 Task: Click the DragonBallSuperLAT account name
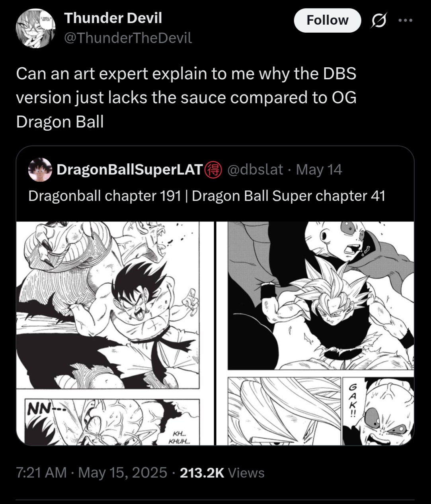coord(130,170)
